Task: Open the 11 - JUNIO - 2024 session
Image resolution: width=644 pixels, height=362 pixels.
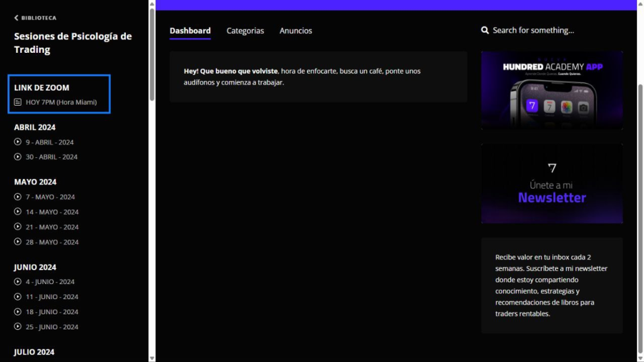Action: tap(52, 297)
